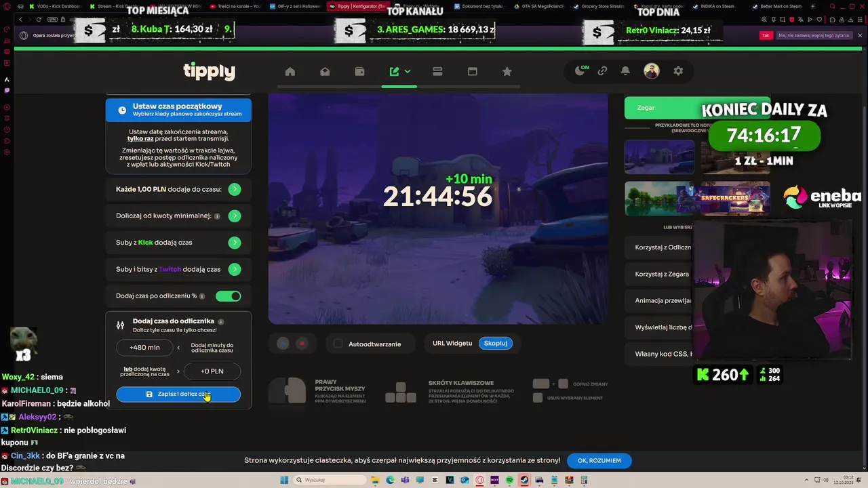Open the window panel icon in Tipply nav

473,71
